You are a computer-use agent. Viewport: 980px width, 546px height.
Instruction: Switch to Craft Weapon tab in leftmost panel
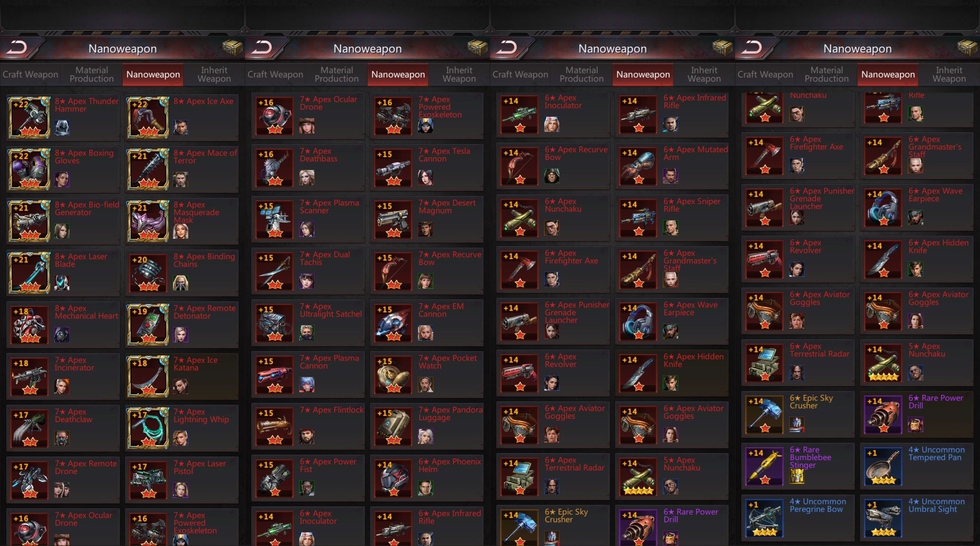[30, 74]
